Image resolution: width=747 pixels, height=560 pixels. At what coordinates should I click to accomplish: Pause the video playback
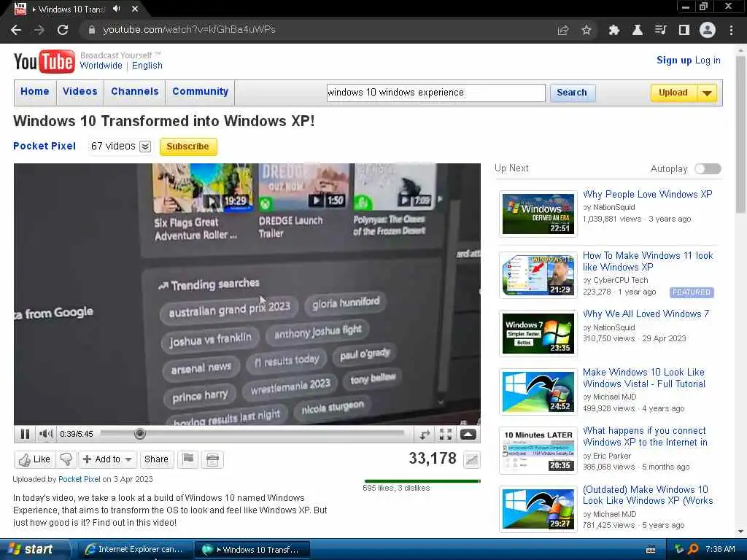pyautogui.click(x=25, y=434)
